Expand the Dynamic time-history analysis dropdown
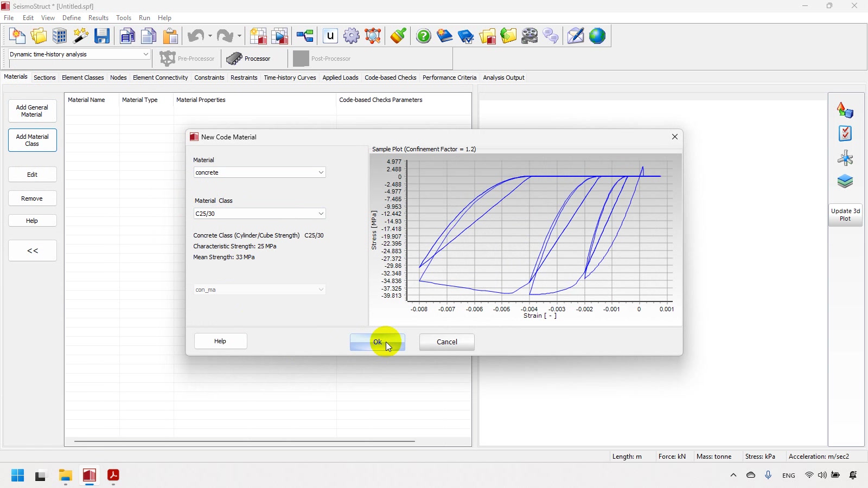Image resolution: width=868 pixels, height=488 pixels. [x=145, y=54]
